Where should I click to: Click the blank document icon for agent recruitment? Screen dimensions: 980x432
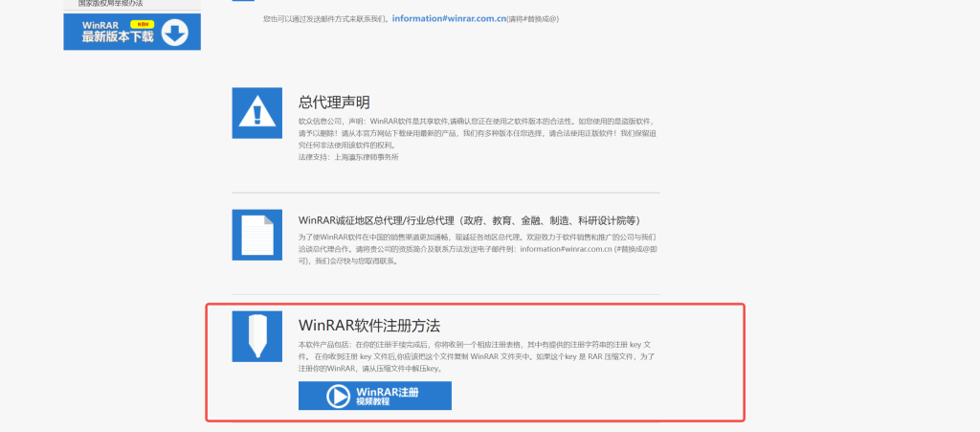point(256,235)
